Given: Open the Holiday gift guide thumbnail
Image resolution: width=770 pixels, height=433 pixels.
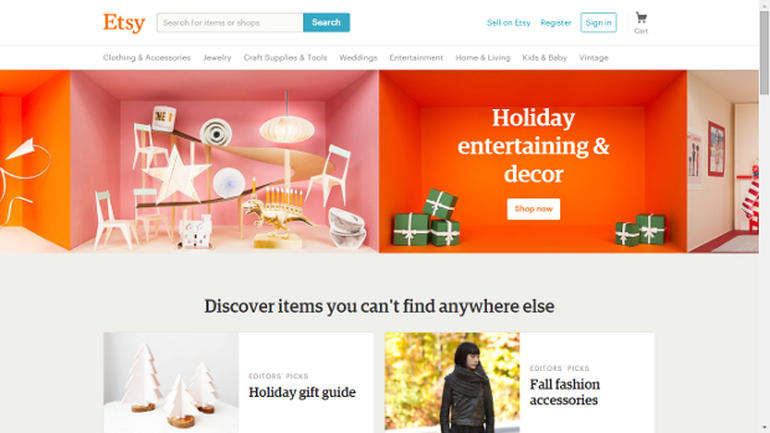Looking at the screenshot, I should tap(171, 383).
